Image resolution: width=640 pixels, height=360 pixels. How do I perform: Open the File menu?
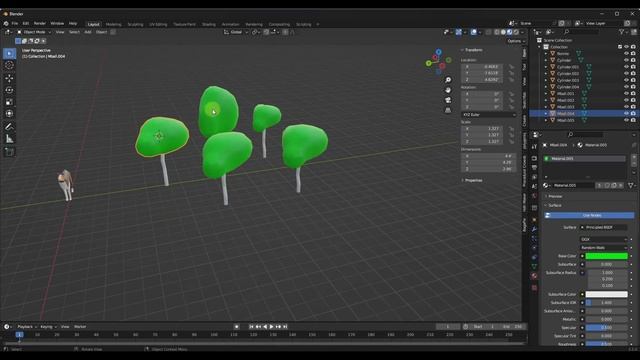[x=15, y=24]
